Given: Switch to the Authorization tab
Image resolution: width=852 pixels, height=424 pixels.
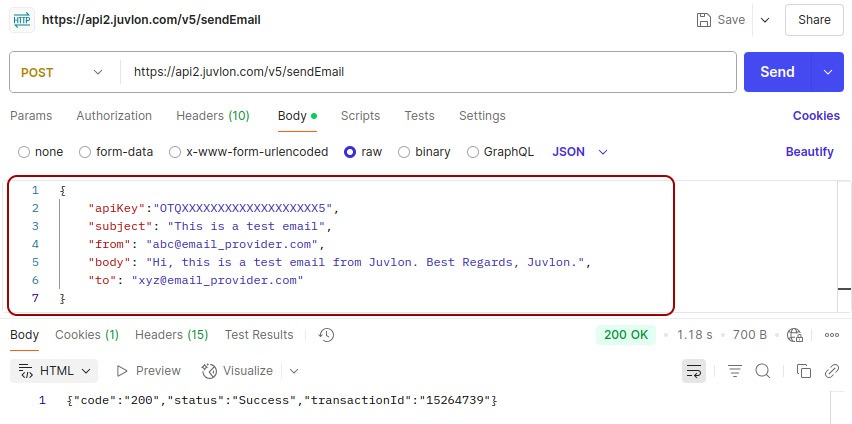Looking at the screenshot, I should point(114,116).
